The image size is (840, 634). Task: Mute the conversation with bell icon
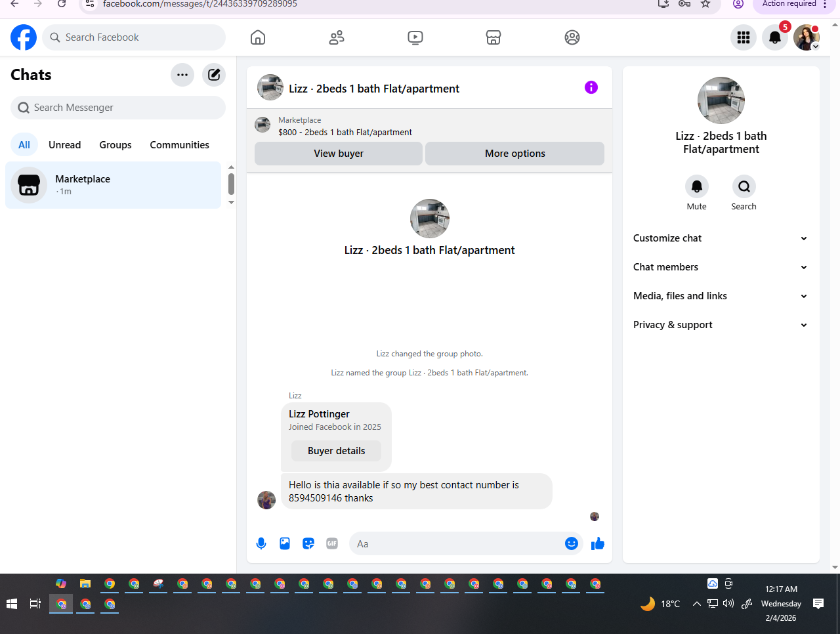(697, 187)
